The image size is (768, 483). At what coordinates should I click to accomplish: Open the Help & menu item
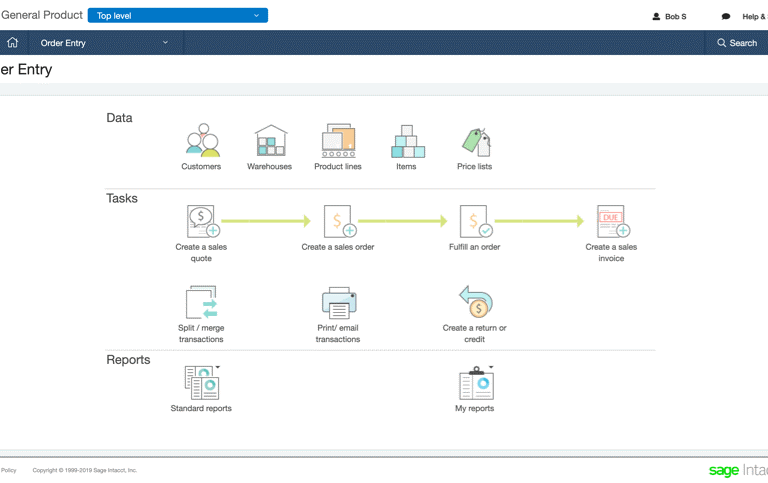click(754, 17)
